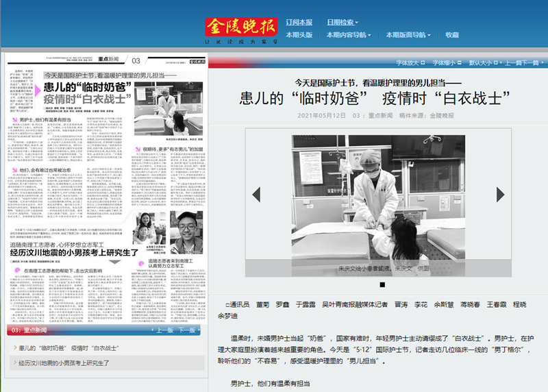548x392 pixels.
Task: Expand 本期内容导航 content navigation menu
Action: tap(349, 35)
